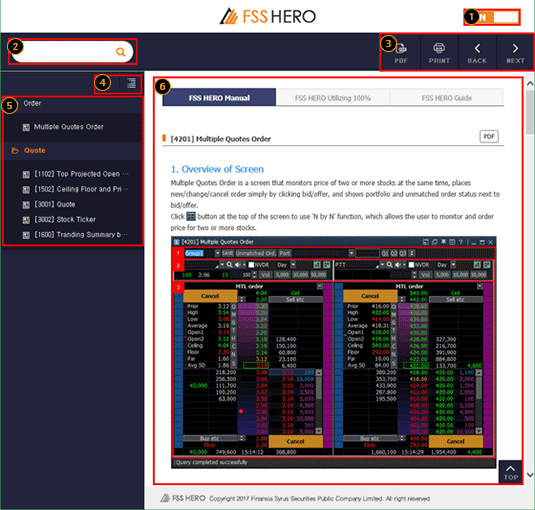Tick the NVDR checkbox in the left pane
Screen dimensions: 535x510
pyautogui.click(x=251, y=265)
